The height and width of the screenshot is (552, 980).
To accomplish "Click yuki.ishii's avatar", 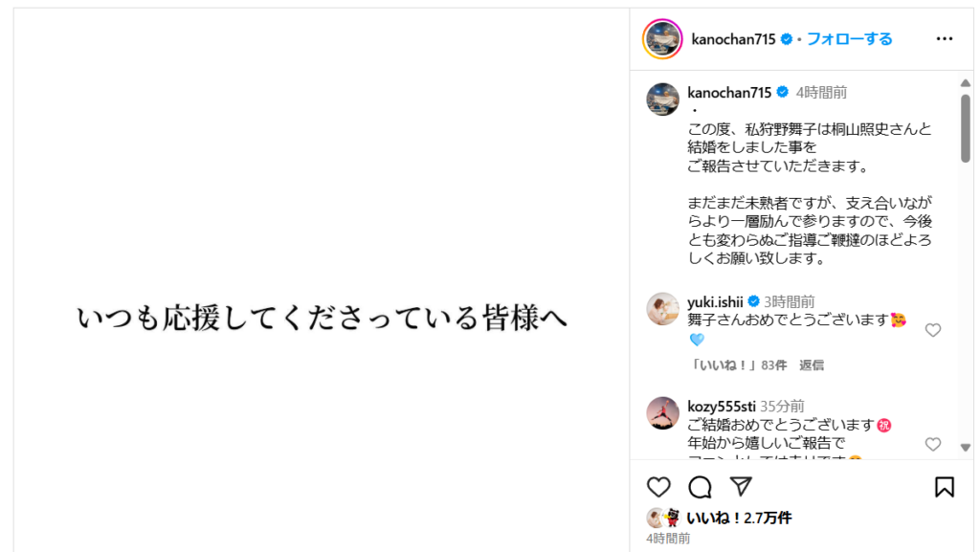I will 663,309.
